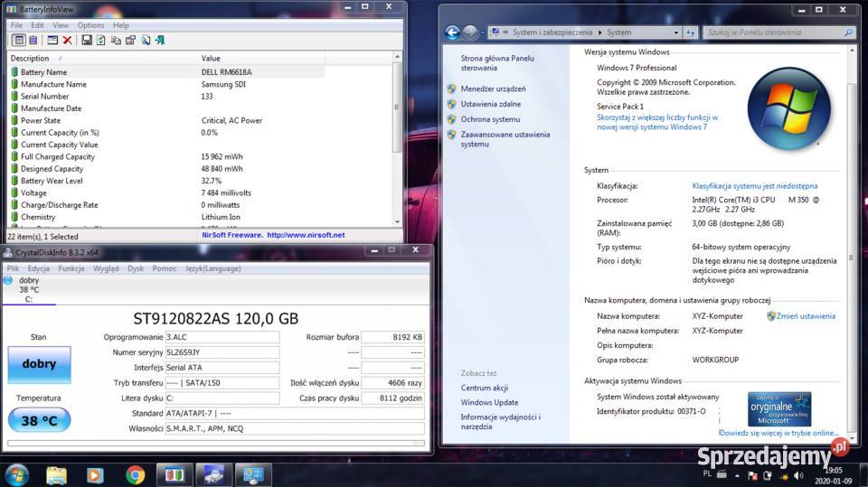The height and width of the screenshot is (487, 868).
Task: Open the Menedzer urzadzen link
Action: tap(494, 89)
